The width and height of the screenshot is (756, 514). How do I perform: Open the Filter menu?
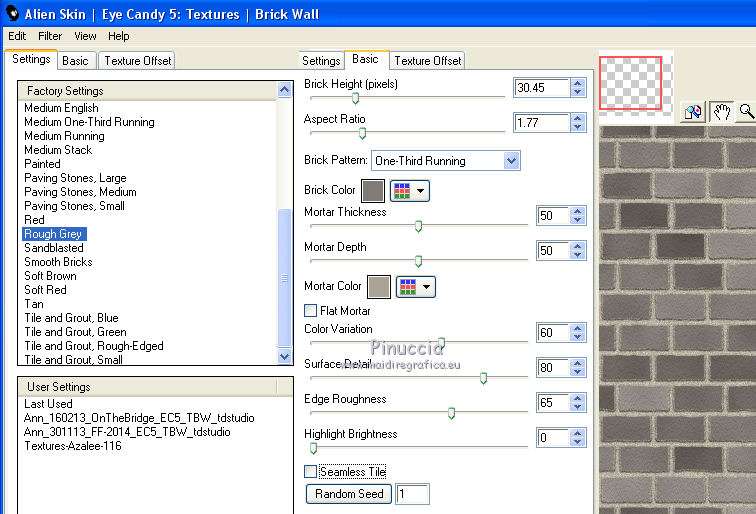(50, 36)
